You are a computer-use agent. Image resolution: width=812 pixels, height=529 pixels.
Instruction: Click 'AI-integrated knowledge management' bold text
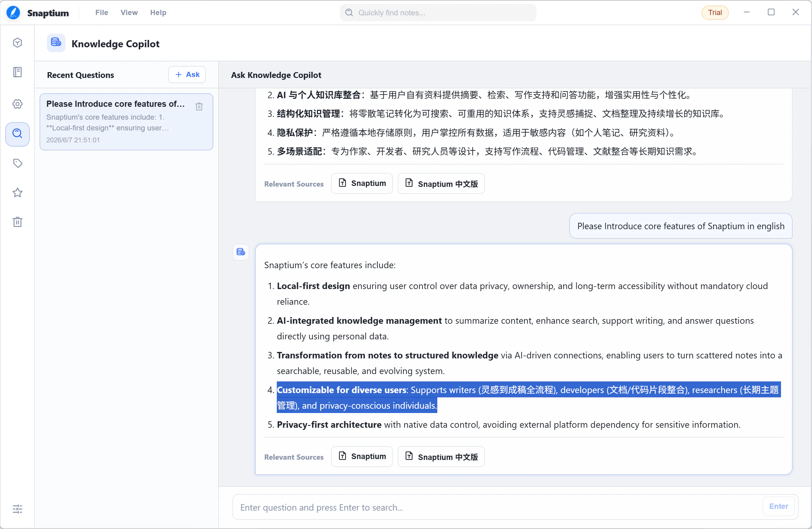(x=359, y=320)
